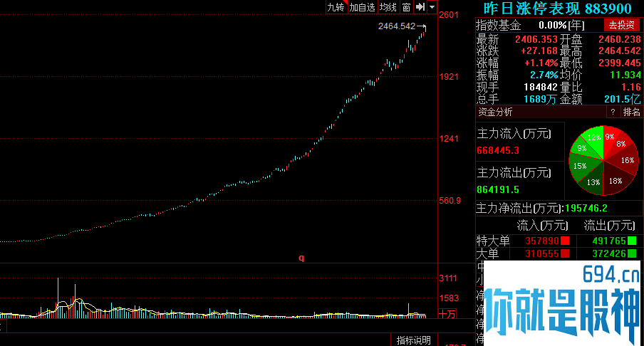This screenshot has height=346, width=644.
Task: Click the 均价 value 11.934
Action: pos(625,75)
